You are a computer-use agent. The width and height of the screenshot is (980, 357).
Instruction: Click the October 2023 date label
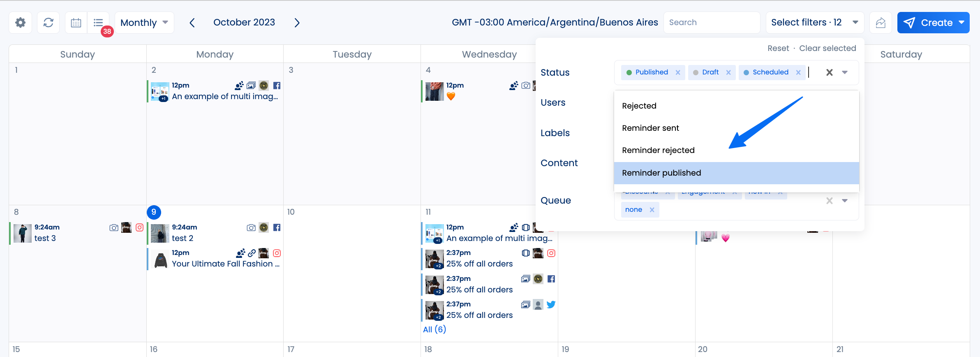pos(244,22)
